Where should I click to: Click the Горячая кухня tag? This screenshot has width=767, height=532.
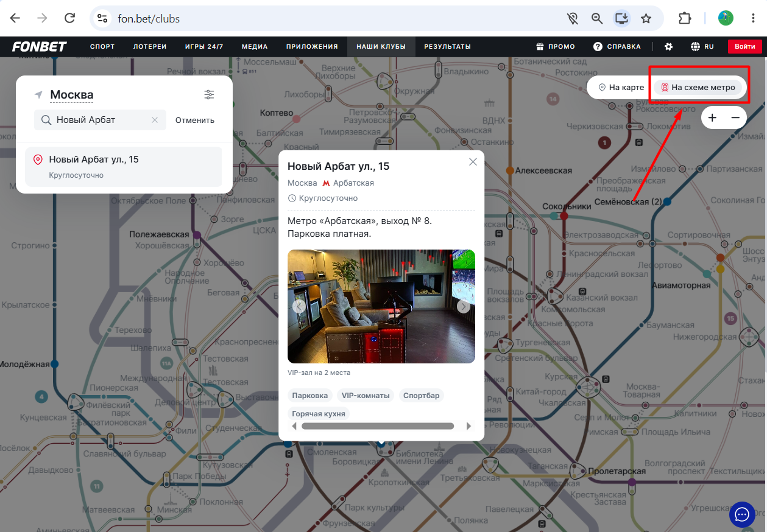[319, 414]
